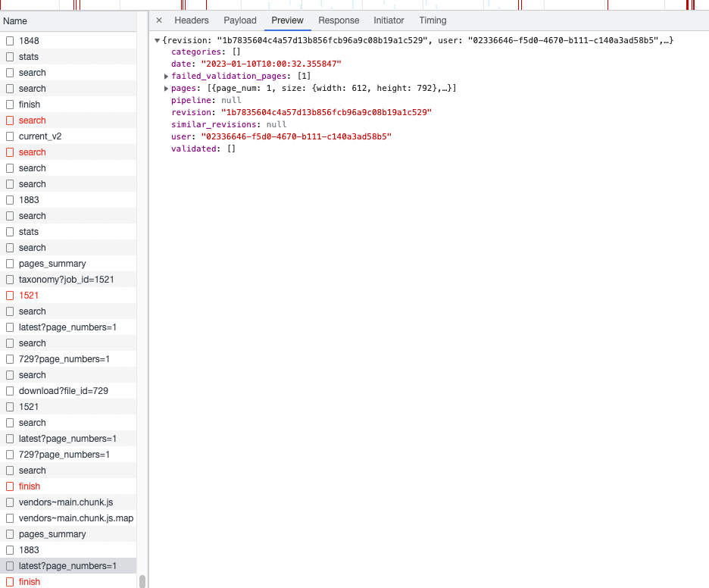Open the Timing tab
The height and width of the screenshot is (588, 709).
(x=433, y=20)
